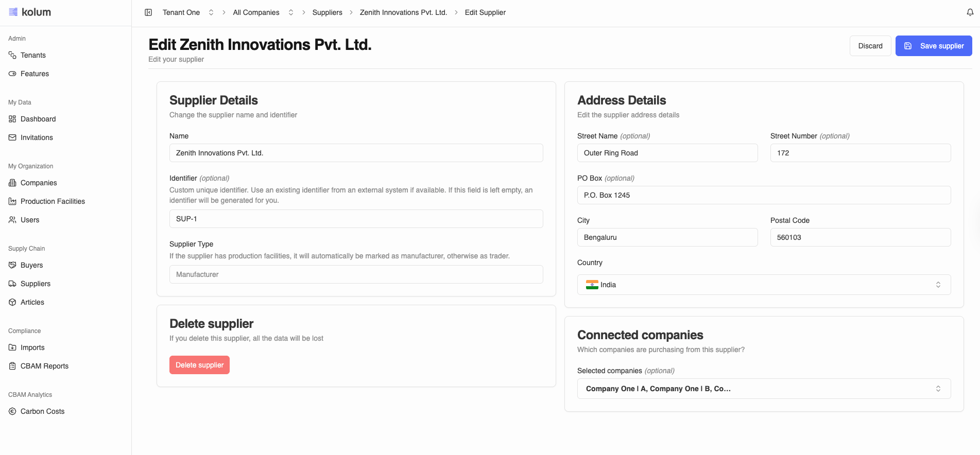Open Production Facilities in sidebar
This screenshot has width=980, height=455.
coord(53,201)
